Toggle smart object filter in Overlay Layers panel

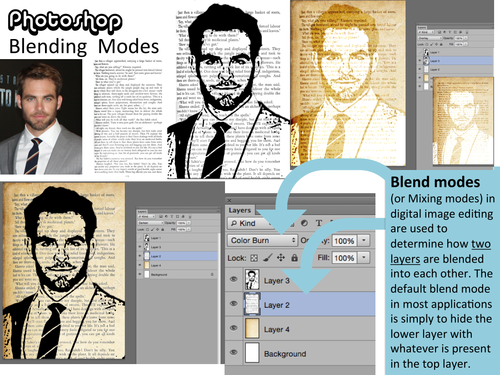click(460, 32)
